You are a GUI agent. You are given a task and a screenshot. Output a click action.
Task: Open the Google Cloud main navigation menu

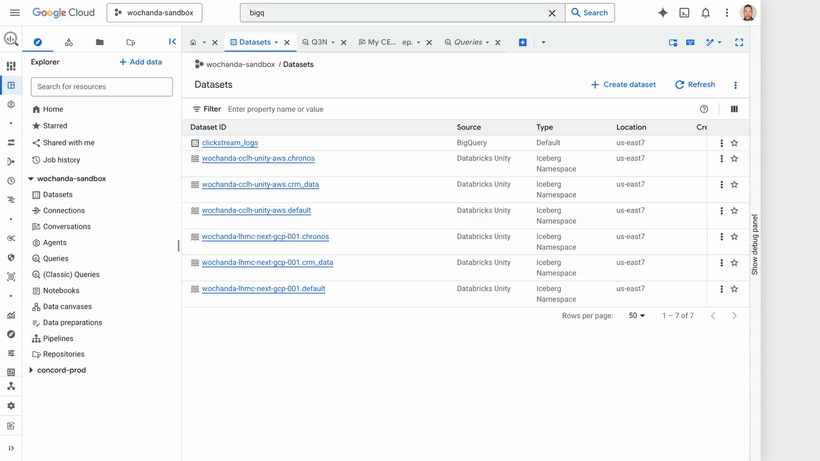[15, 13]
